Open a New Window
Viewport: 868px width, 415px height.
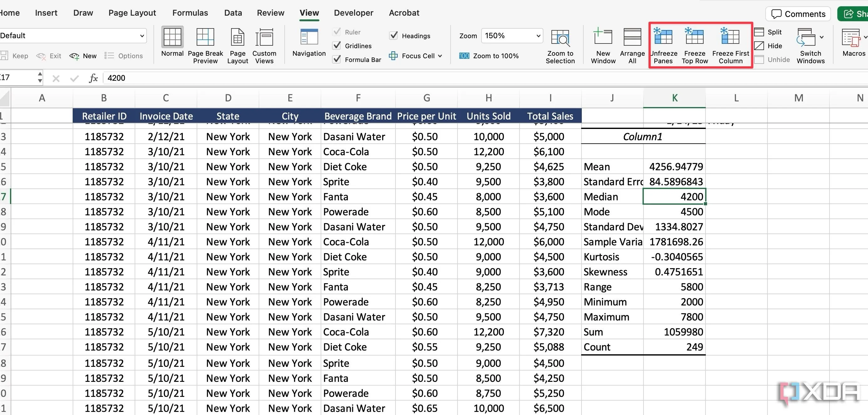[x=603, y=37]
